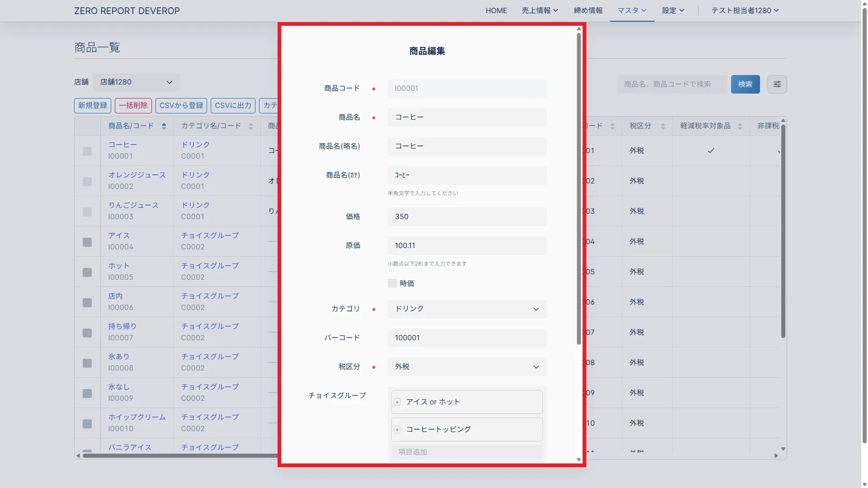Viewport: 868px width, 488px height.
Task: Open the 売上情報 menu
Action: coord(539,10)
